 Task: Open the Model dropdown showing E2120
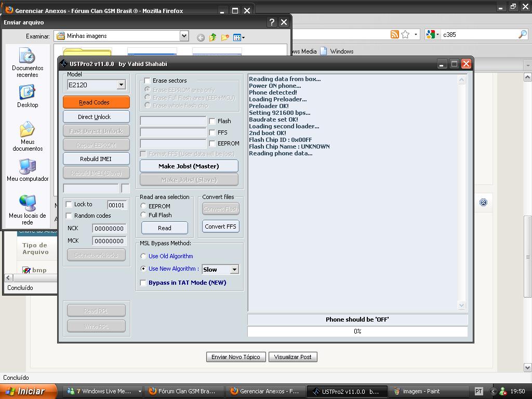coord(121,85)
